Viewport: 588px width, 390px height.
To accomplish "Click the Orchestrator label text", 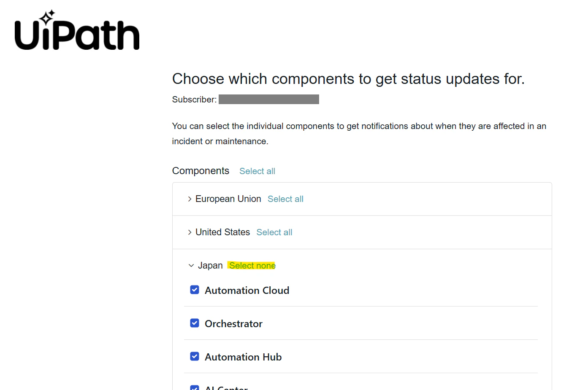I will [x=233, y=324].
